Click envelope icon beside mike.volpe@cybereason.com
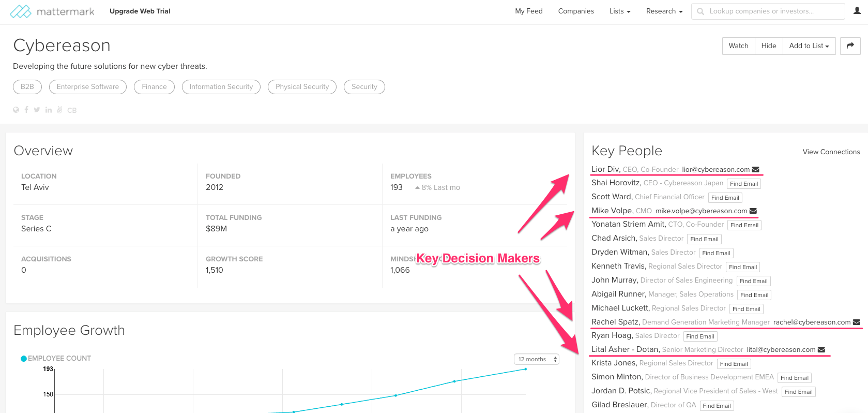 [753, 211]
